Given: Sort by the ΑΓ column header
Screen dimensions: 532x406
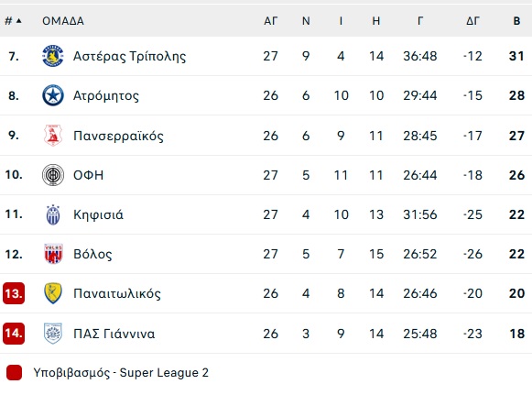Looking at the screenshot, I should [271, 21].
